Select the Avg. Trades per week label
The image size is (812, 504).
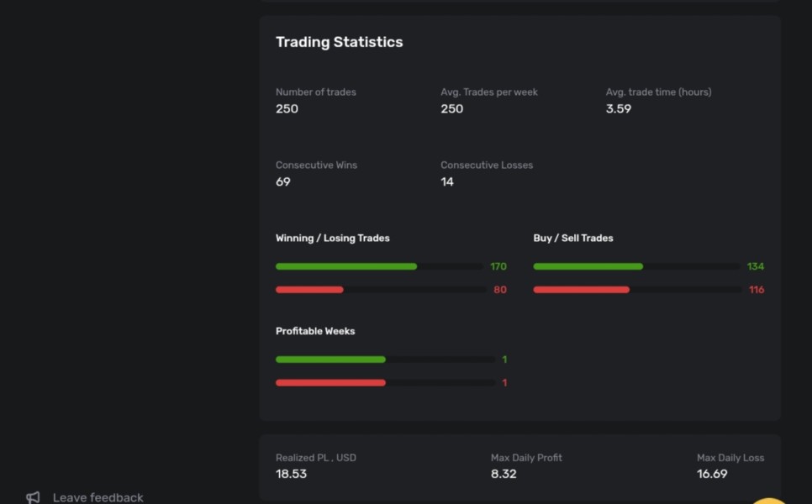pyautogui.click(x=489, y=92)
